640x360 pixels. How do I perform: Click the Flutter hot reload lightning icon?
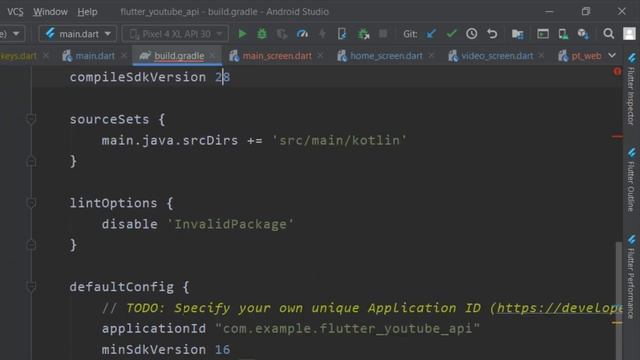[322, 34]
